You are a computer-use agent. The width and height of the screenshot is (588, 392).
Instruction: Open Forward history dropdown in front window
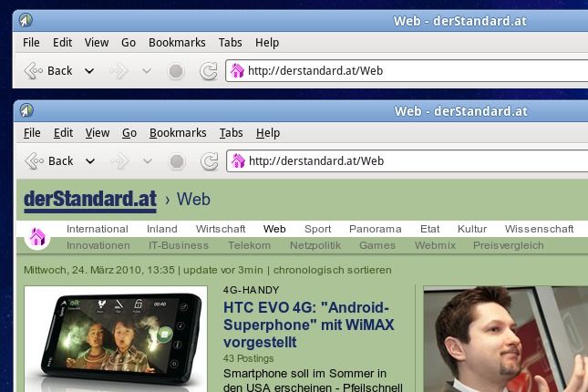(148, 161)
